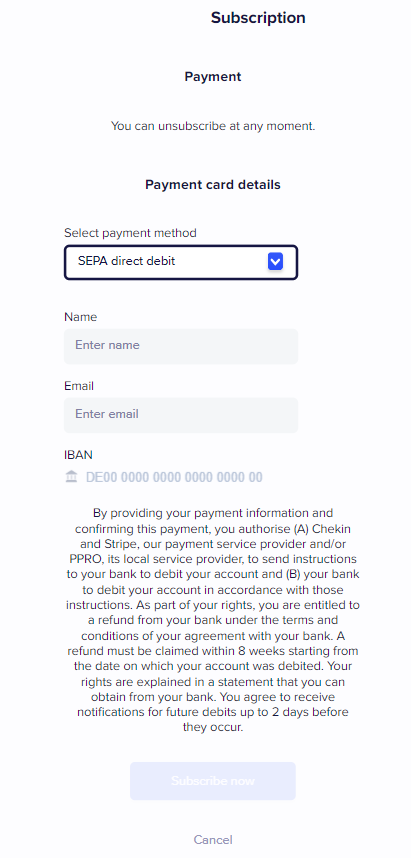The height and width of the screenshot is (858, 411).
Task: Click the bank building icon beside IBAN
Action: [71, 477]
